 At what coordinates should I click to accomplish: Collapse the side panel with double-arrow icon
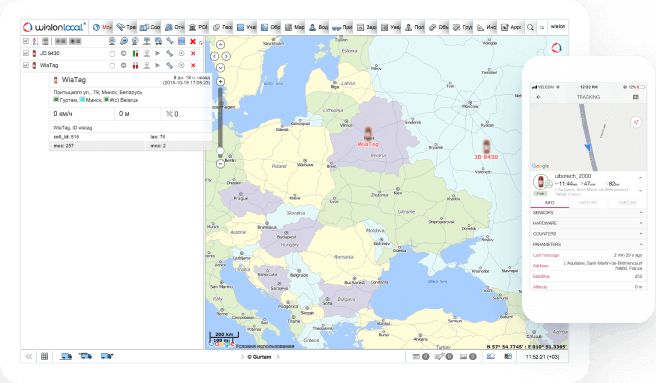coord(28,357)
